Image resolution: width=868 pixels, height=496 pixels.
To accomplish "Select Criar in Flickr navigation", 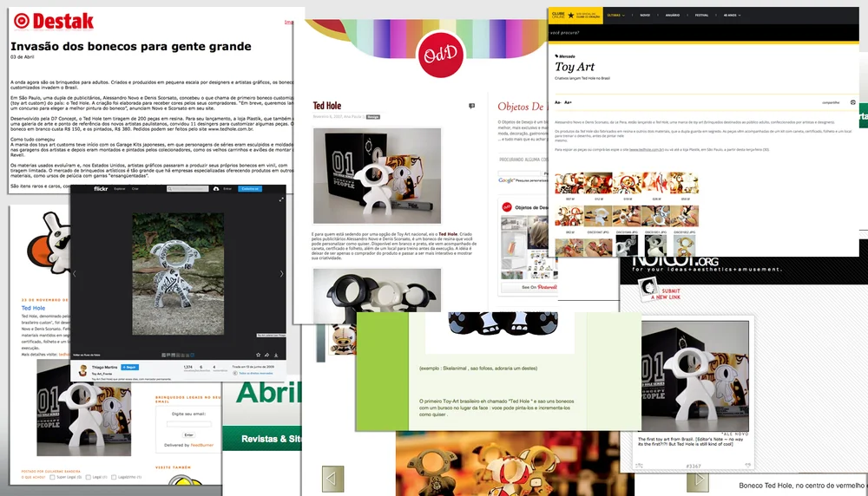I will coord(135,188).
